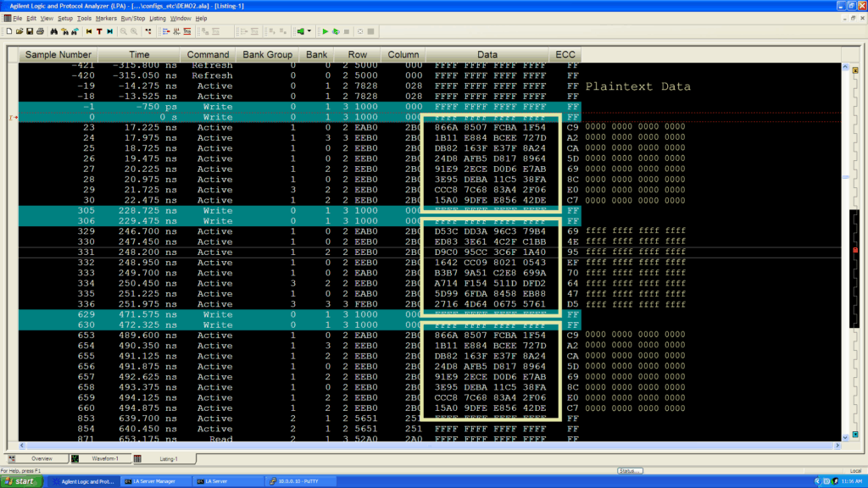Viewport: 868px width, 488px height.
Task: Open the Find pattern dialog
Action: pos(55,30)
